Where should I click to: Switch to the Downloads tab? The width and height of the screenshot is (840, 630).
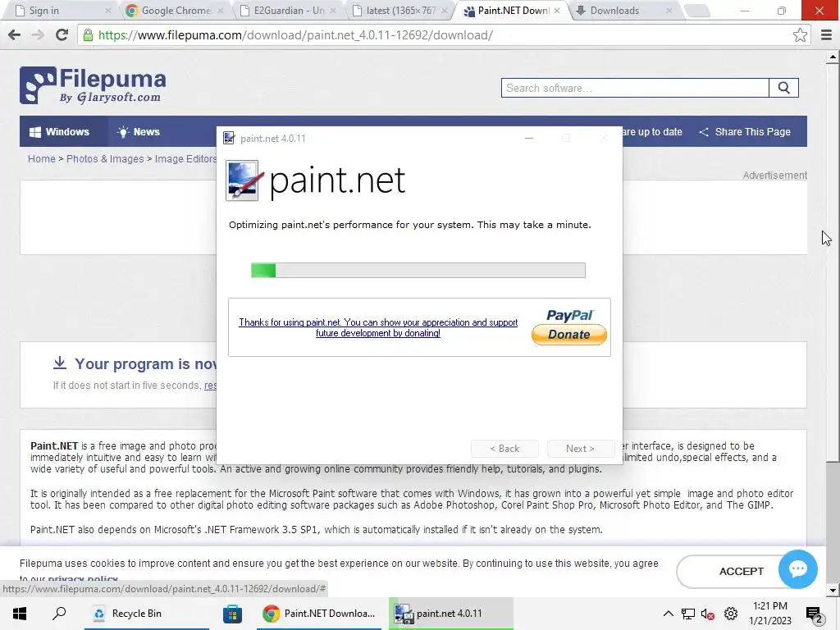[624, 11]
